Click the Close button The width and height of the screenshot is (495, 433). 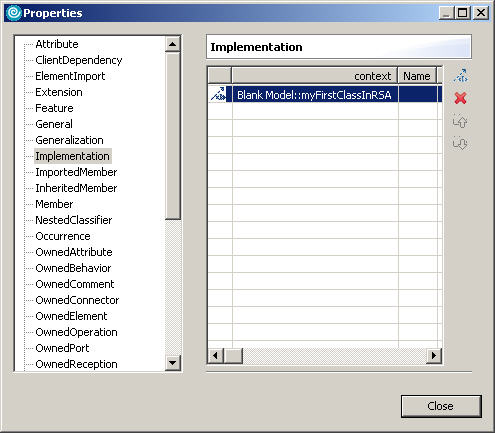(x=441, y=406)
